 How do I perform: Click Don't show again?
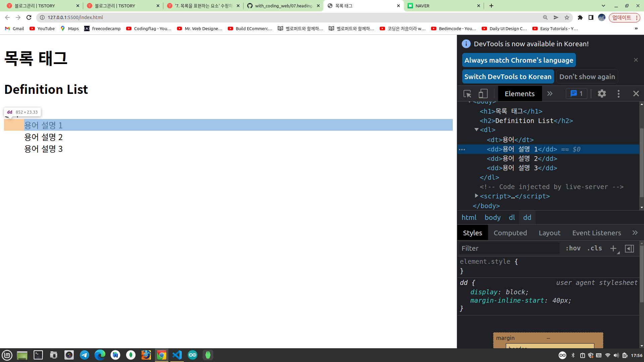[587, 77]
